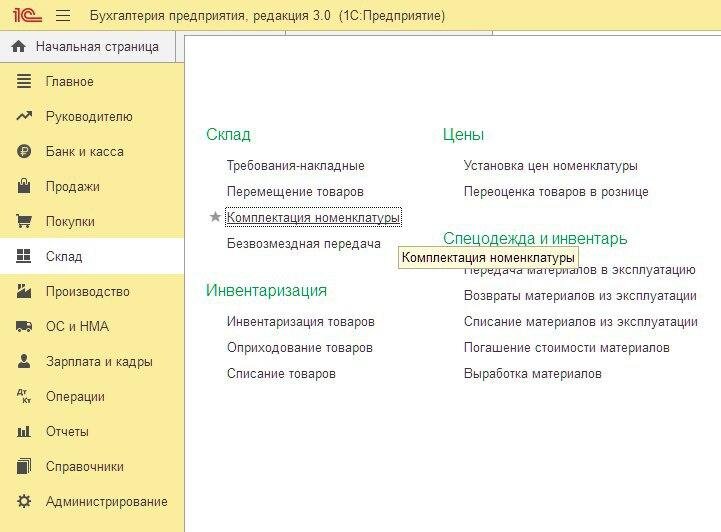Image resolution: width=721 pixels, height=532 pixels.
Task: Open Погашение стоимости материалов link
Action: point(566,347)
